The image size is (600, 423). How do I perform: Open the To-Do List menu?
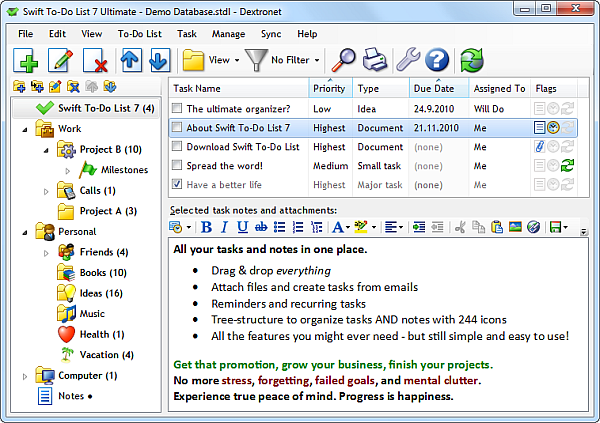(x=140, y=34)
